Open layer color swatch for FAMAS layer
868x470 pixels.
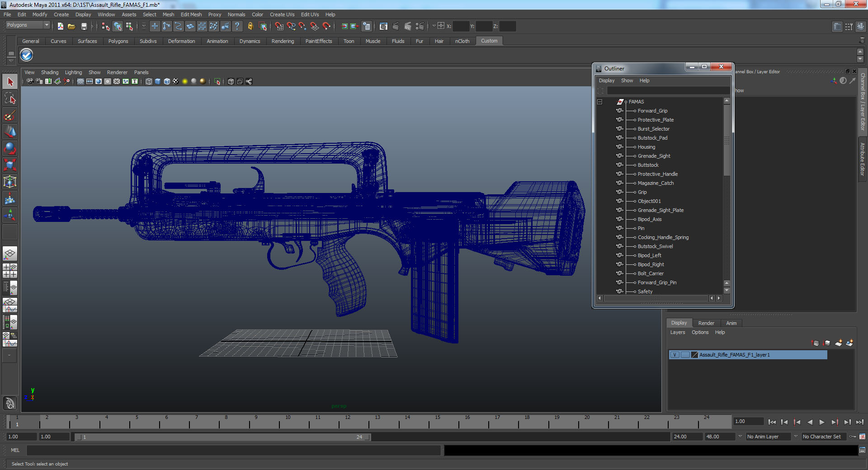pos(695,355)
